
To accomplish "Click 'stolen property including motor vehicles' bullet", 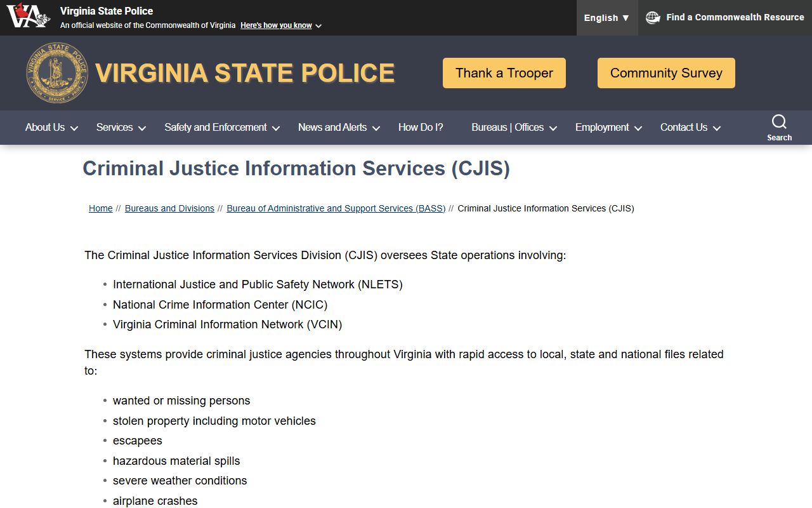I will [214, 421].
